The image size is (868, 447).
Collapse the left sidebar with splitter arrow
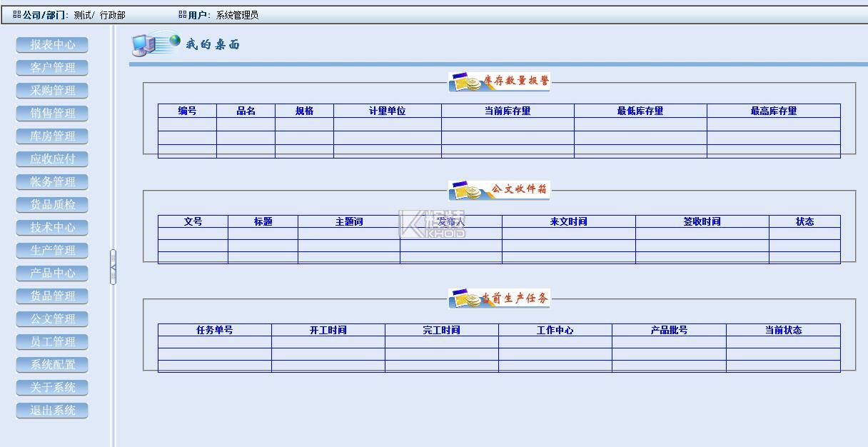coord(113,267)
